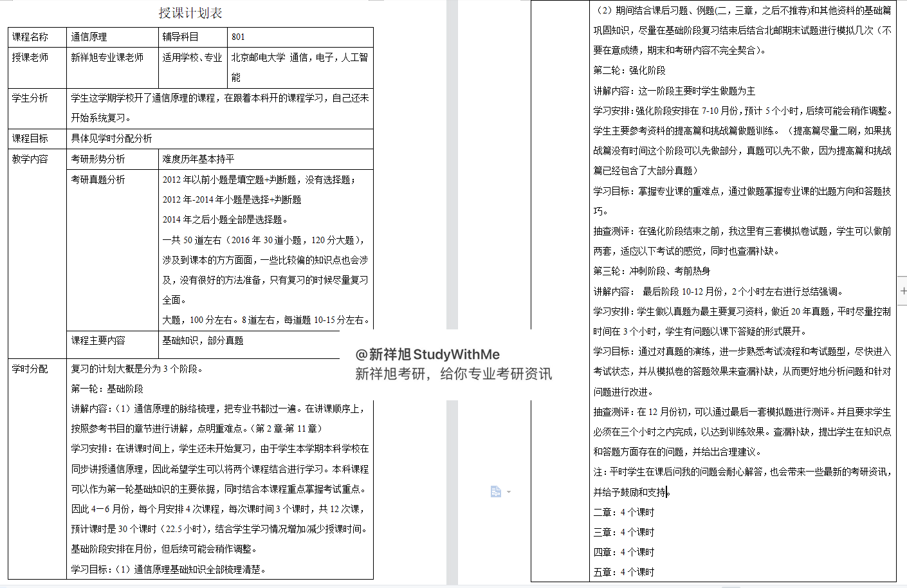Click the 适用学校、专业 cell
Screen dimensions: 907x588
pyautogui.click(x=193, y=68)
